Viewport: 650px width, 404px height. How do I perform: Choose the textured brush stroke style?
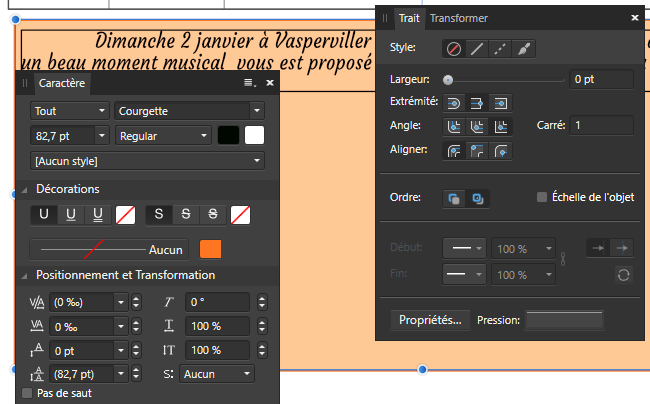tap(524, 49)
